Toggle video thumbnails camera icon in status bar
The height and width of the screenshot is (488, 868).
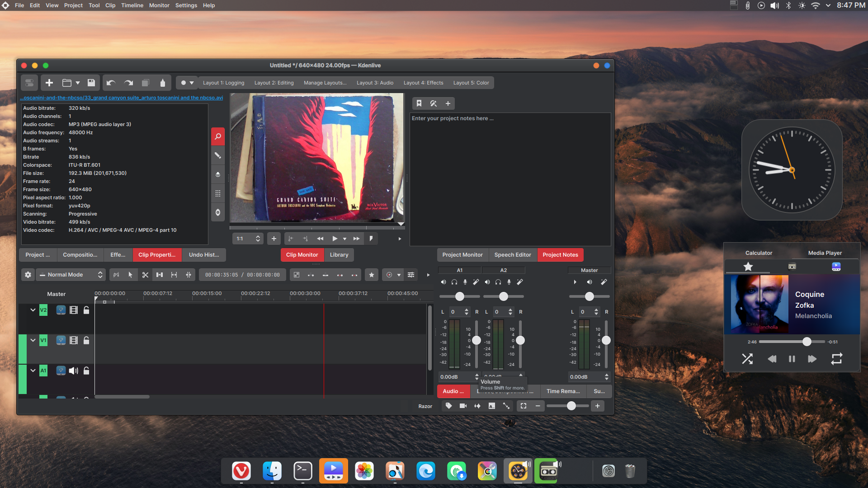(463, 406)
